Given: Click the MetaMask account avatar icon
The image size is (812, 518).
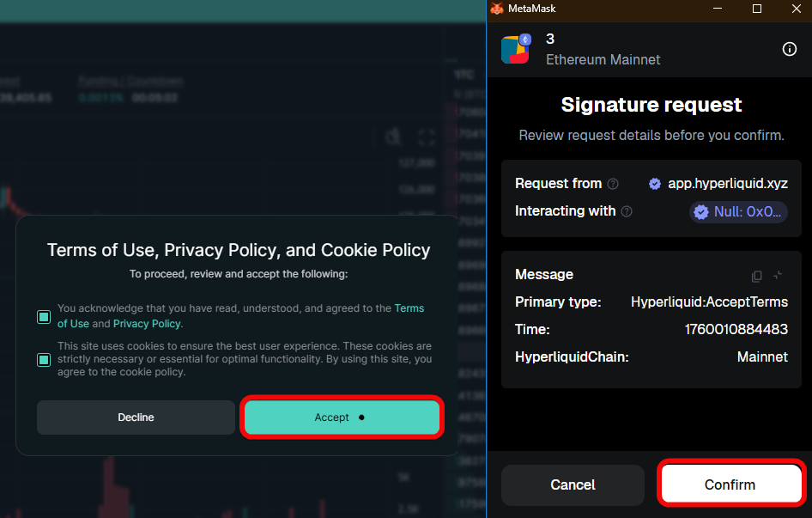Looking at the screenshot, I should pos(516,49).
